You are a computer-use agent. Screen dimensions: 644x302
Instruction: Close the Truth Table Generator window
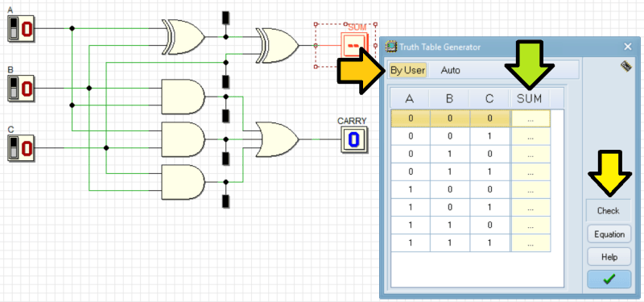point(628,47)
